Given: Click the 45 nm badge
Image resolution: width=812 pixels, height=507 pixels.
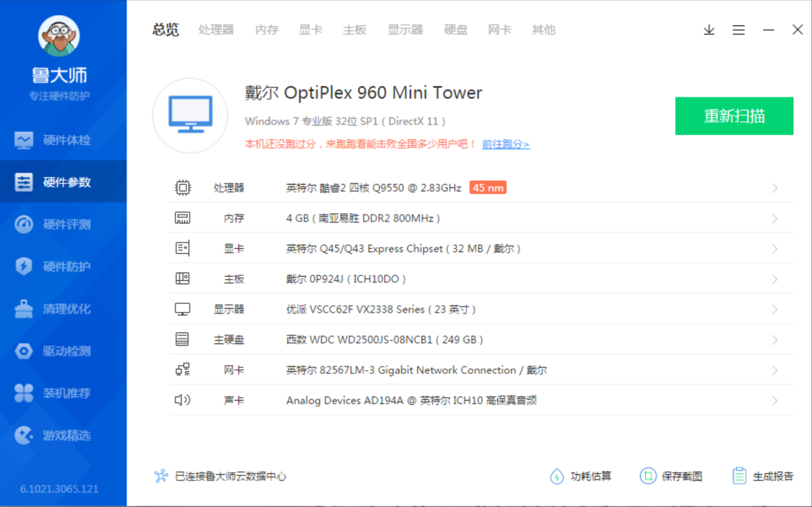Looking at the screenshot, I should [488, 188].
